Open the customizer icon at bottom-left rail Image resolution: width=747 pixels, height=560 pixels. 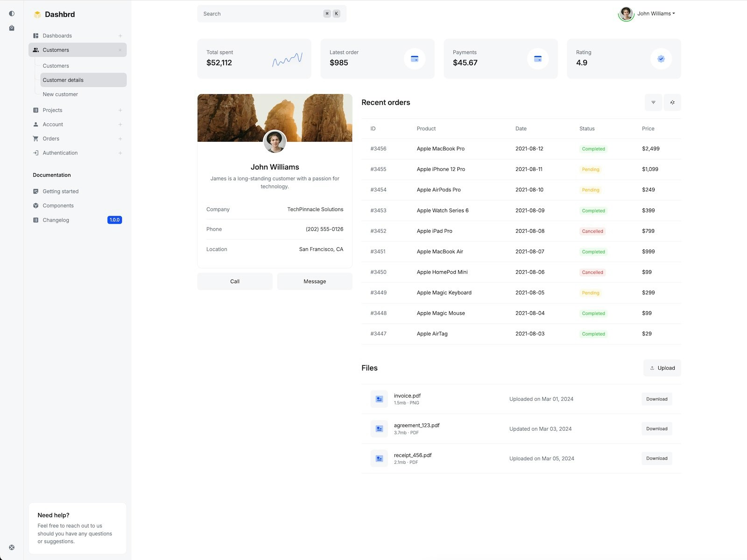point(12,547)
